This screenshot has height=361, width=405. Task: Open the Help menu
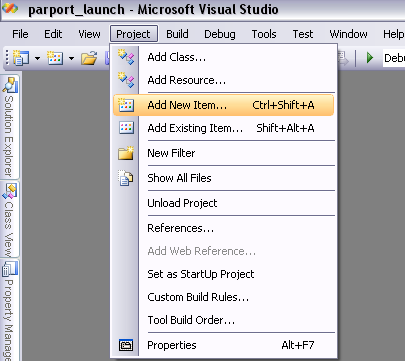click(393, 34)
